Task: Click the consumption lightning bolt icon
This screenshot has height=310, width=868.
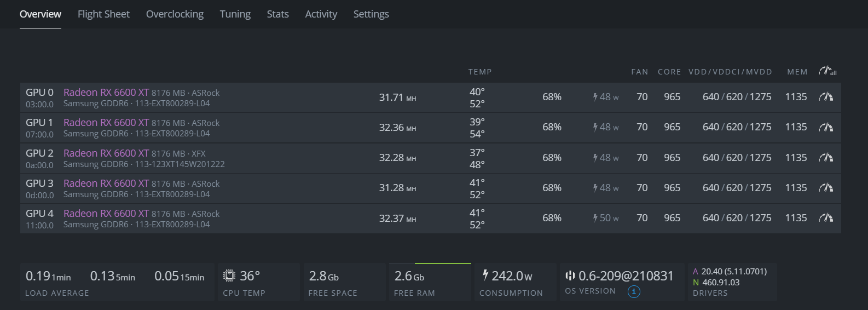Action: click(485, 275)
